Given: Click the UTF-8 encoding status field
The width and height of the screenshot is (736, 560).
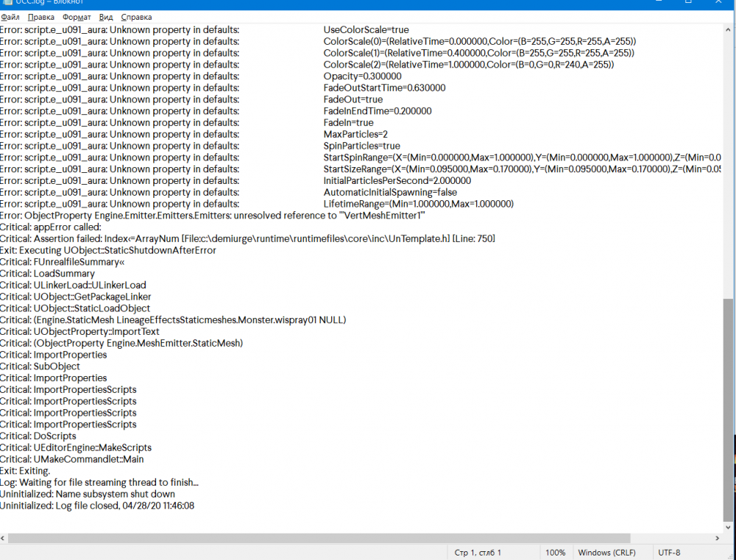Looking at the screenshot, I should (669, 553).
